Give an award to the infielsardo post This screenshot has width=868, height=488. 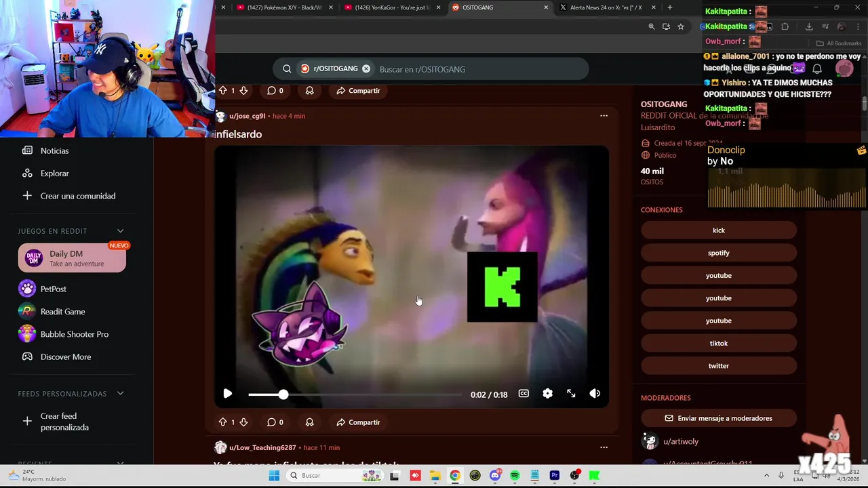click(309, 422)
